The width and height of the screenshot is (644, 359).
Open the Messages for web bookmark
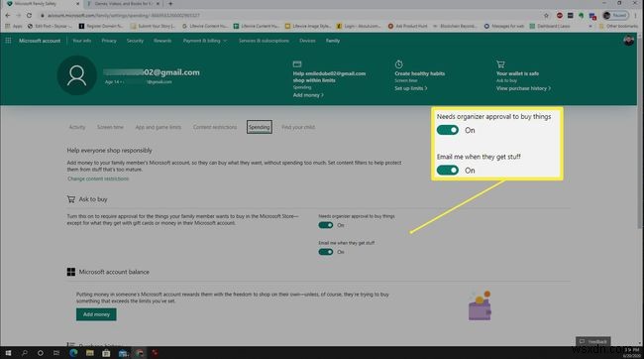point(504,26)
